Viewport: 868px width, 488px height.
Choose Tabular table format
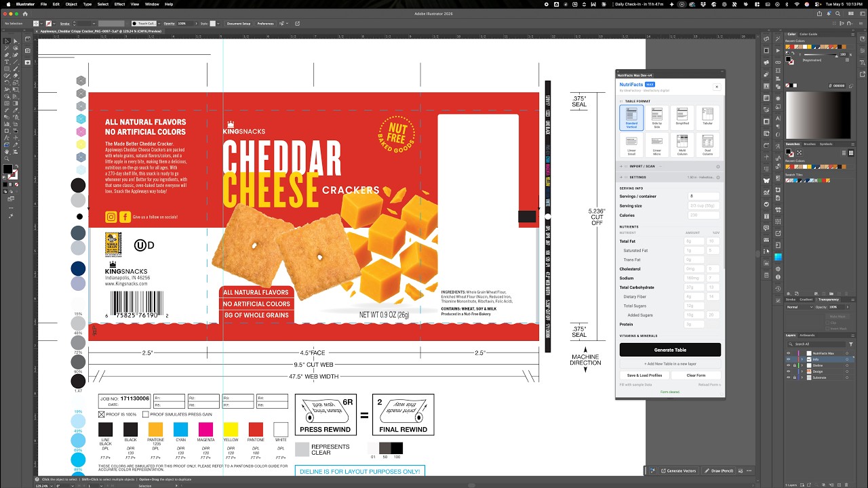707,118
